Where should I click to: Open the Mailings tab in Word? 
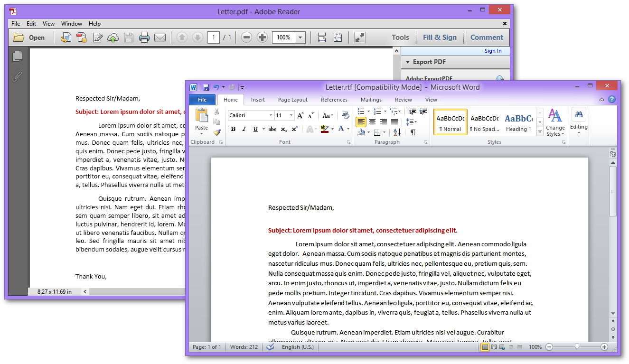(371, 100)
